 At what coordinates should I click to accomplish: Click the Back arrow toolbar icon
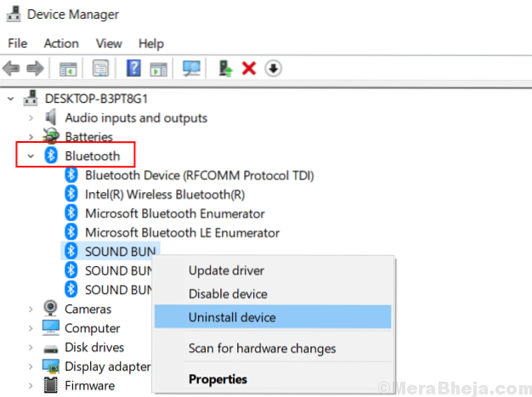(14, 69)
